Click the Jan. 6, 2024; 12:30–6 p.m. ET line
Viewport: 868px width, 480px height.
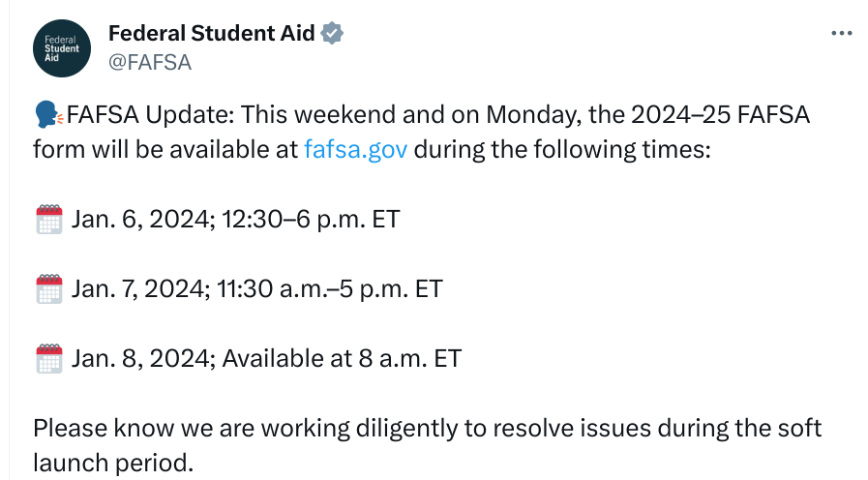pos(235,220)
